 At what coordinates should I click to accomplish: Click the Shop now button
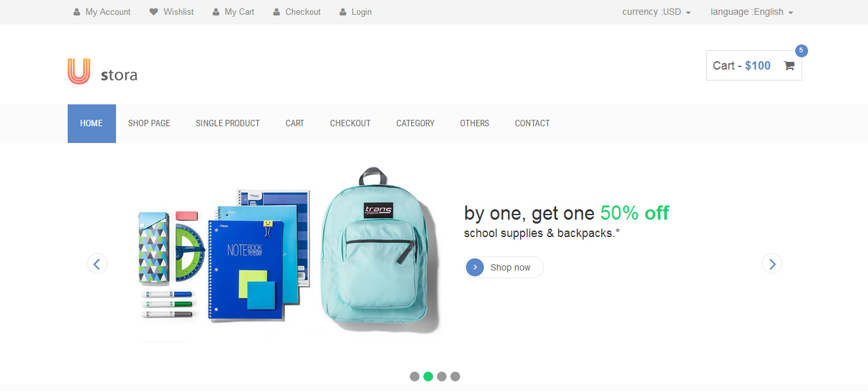click(504, 267)
